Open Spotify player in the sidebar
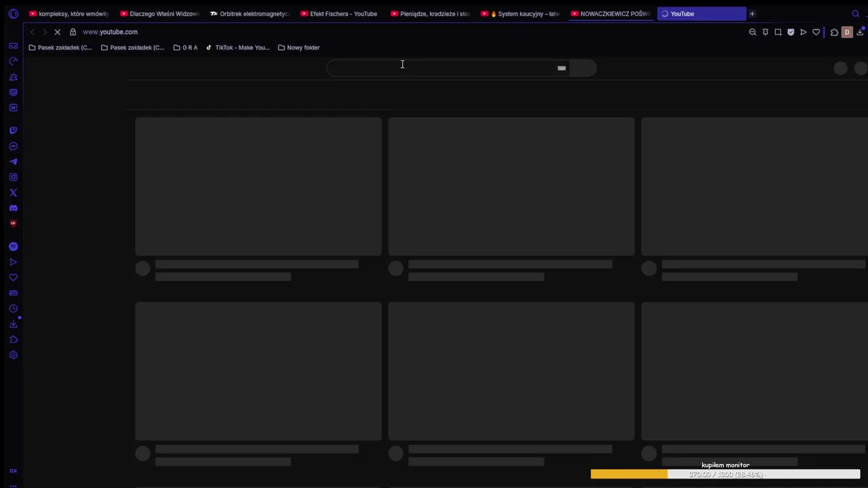The width and height of the screenshot is (868, 488). pos(13,247)
